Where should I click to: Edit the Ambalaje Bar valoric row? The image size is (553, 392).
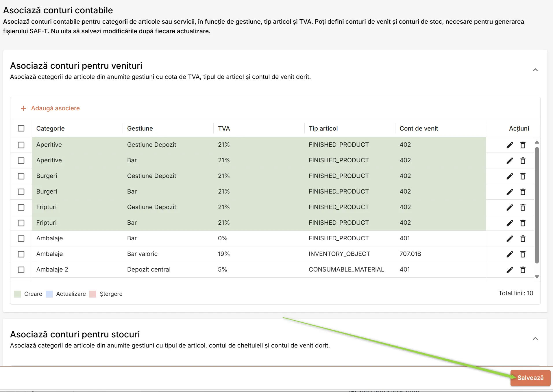pyautogui.click(x=510, y=254)
